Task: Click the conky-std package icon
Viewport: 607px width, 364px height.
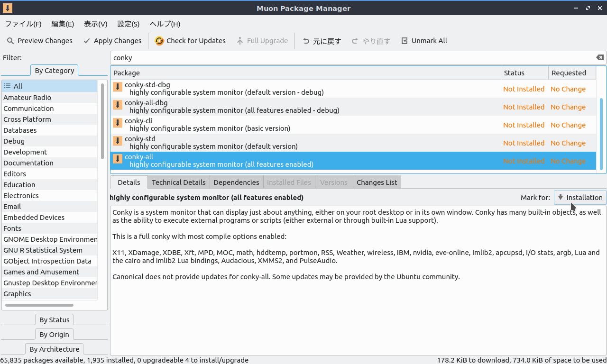Action: 118,141
